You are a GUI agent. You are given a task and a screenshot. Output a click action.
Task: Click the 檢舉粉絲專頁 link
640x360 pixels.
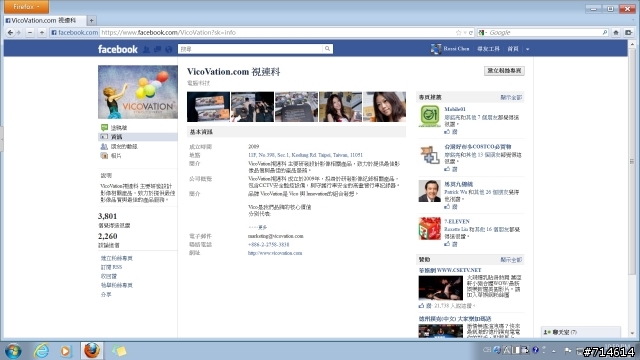117,285
